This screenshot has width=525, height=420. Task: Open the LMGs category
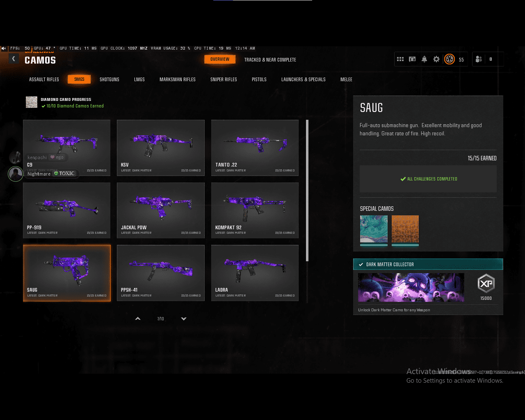click(139, 80)
